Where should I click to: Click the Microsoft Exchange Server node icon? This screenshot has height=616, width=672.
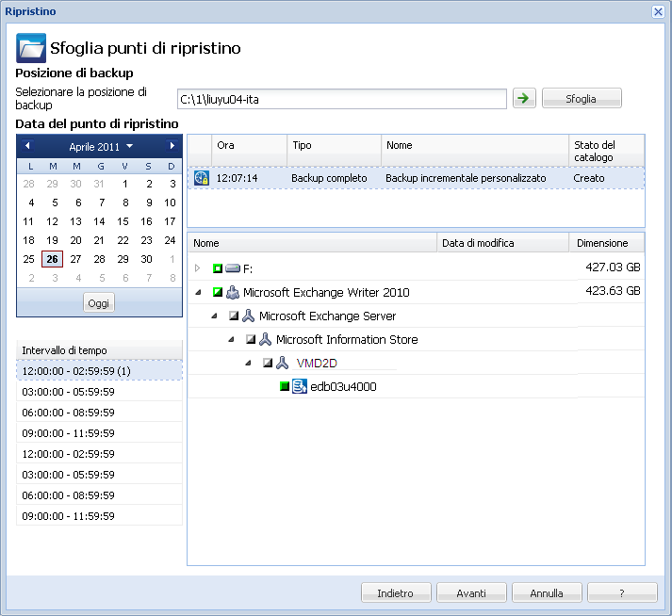point(249,316)
